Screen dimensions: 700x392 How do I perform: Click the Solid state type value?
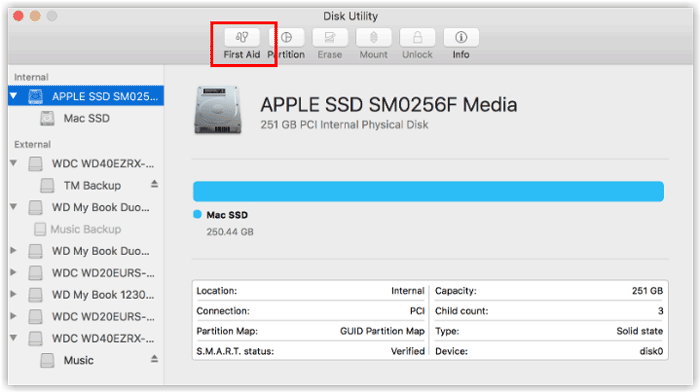point(640,331)
